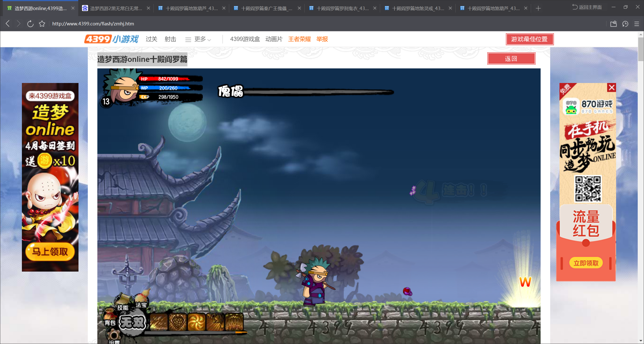Switch to 十殿阎罗篇秦广王傀儡 tab
Screen dimensions: 644x344
(x=267, y=8)
